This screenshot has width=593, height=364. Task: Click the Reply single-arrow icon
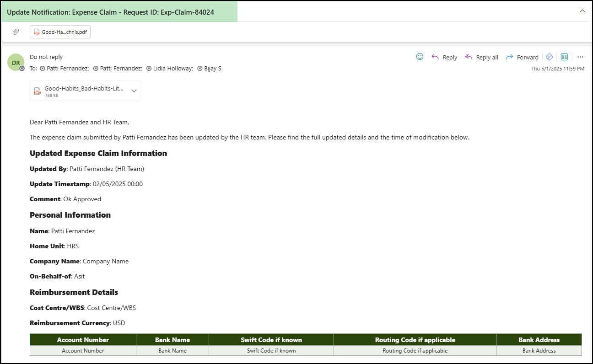tap(435, 57)
